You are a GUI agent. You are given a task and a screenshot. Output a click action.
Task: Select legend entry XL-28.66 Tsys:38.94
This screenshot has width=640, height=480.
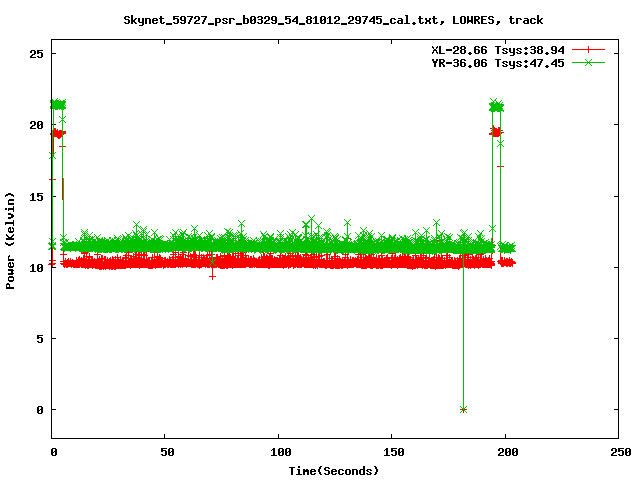click(x=498, y=50)
